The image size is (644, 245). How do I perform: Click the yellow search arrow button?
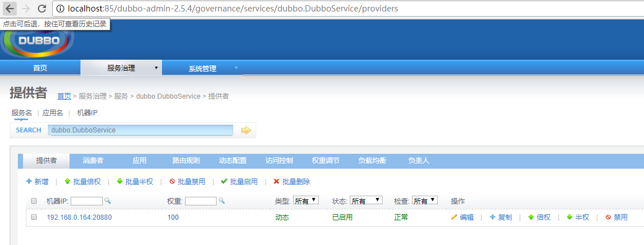(246, 130)
